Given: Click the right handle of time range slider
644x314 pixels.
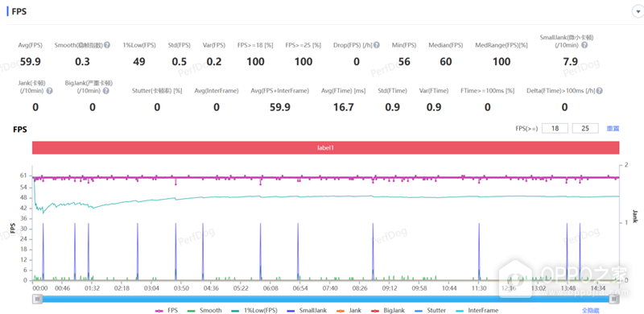Looking at the screenshot, I should [x=614, y=300].
